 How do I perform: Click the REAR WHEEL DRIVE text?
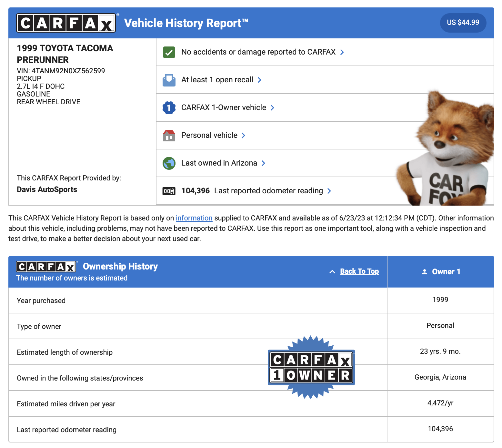tap(48, 102)
